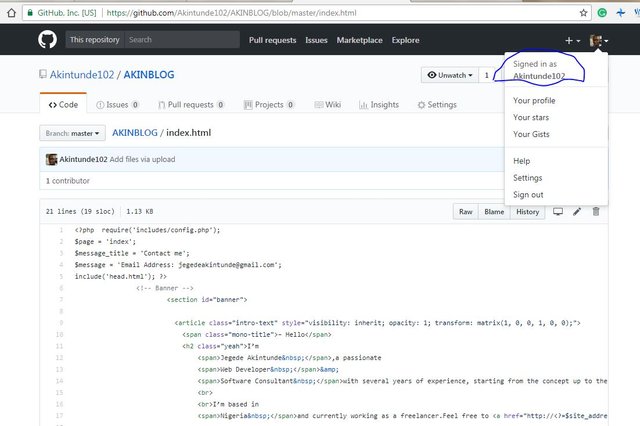Viewport: 640px width, 426px height.
Task: Click the This repository search scope
Action: click(x=95, y=40)
